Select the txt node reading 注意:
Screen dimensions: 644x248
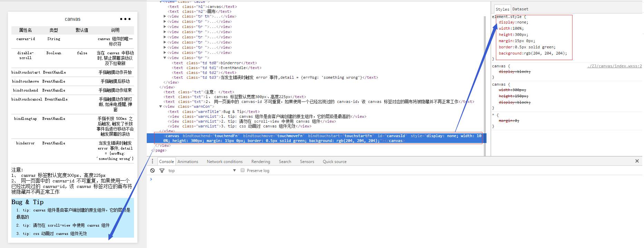[199, 92]
